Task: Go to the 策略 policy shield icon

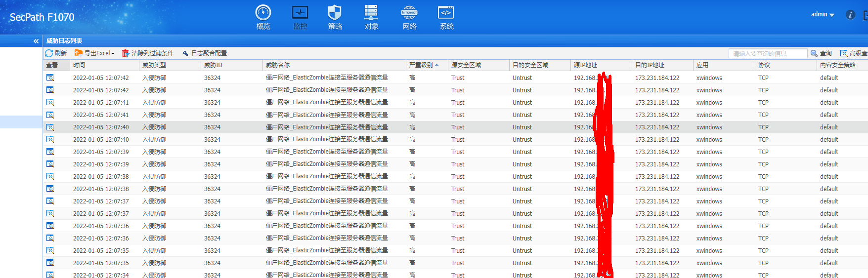Action: pyautogui.click(x=335, y=17)
